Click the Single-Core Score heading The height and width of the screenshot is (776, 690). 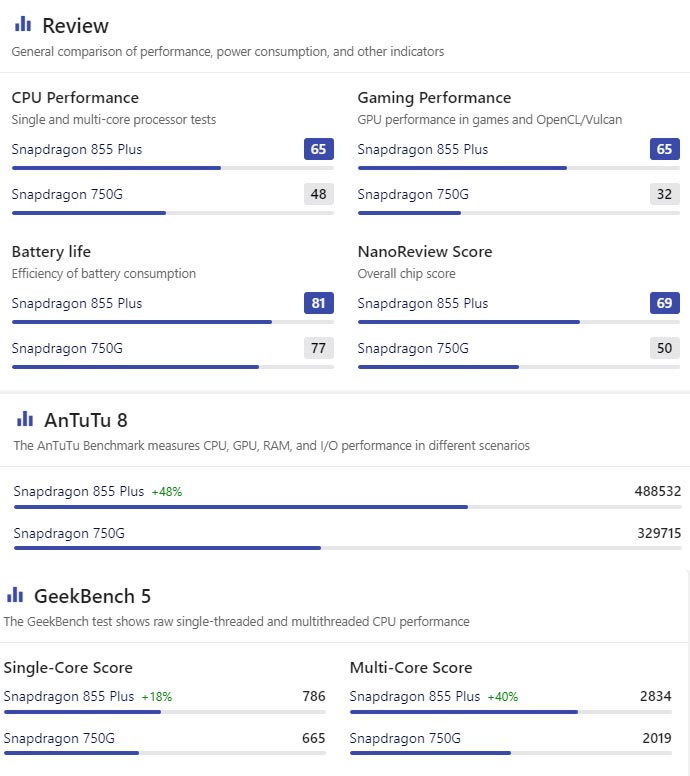68,668
